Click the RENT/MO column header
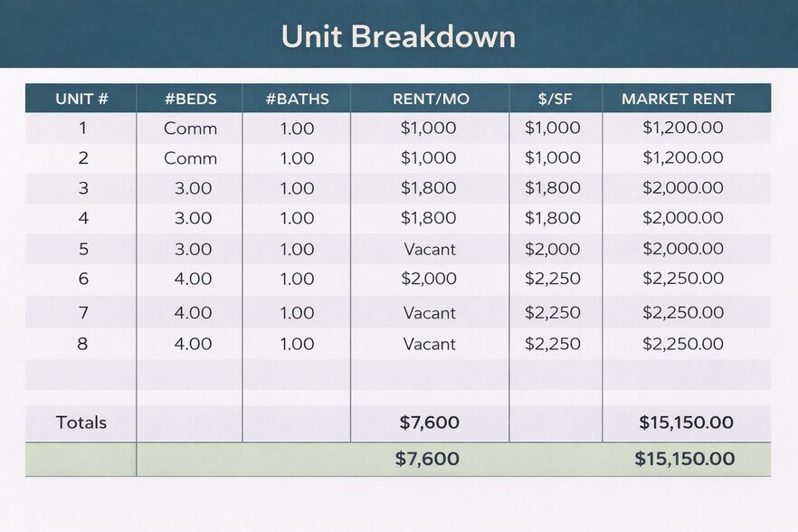This screenshot has width=798, height=532. (431, 99)
